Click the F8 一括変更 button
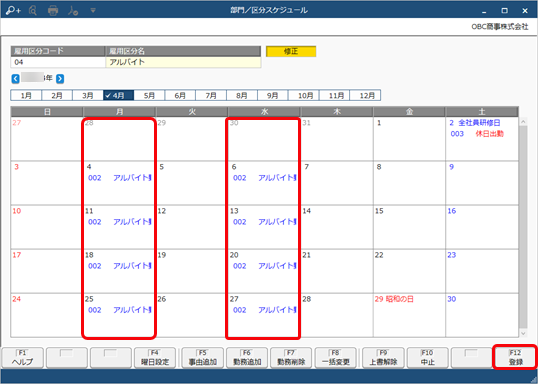Screen dimensions: 538x384 tap(336, 358)
